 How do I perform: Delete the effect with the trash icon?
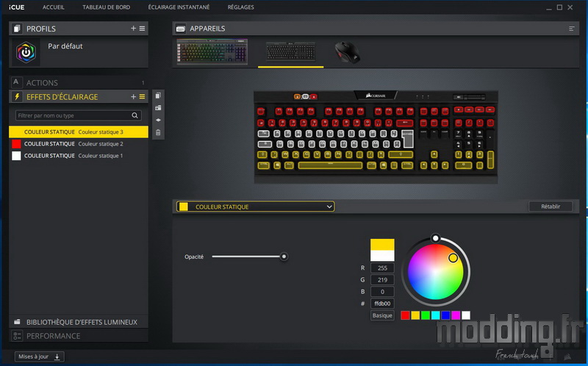click(158, 132)
